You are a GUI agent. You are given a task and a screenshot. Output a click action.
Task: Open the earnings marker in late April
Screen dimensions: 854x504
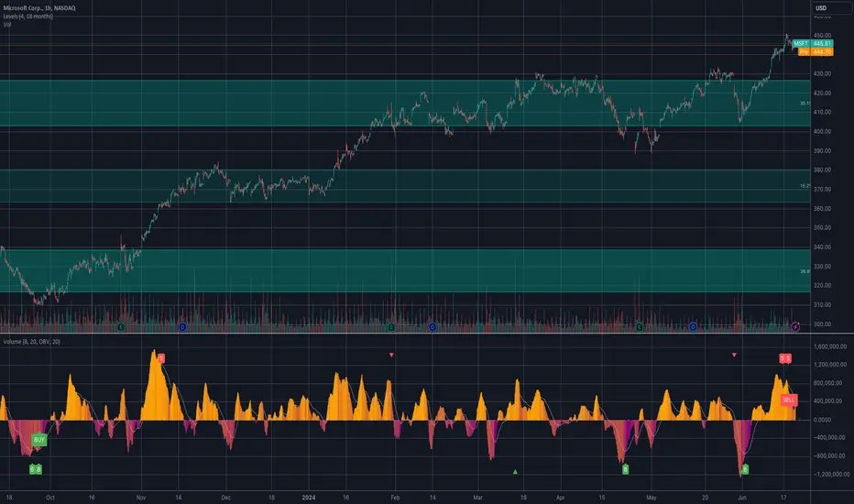click(x=640, y=327)
